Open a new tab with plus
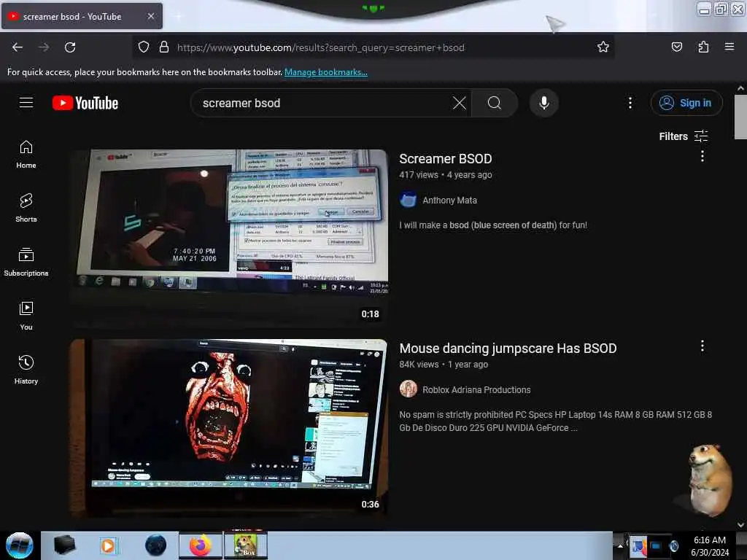The width and height of the screenshot is (747, 560). coord(178,16)
